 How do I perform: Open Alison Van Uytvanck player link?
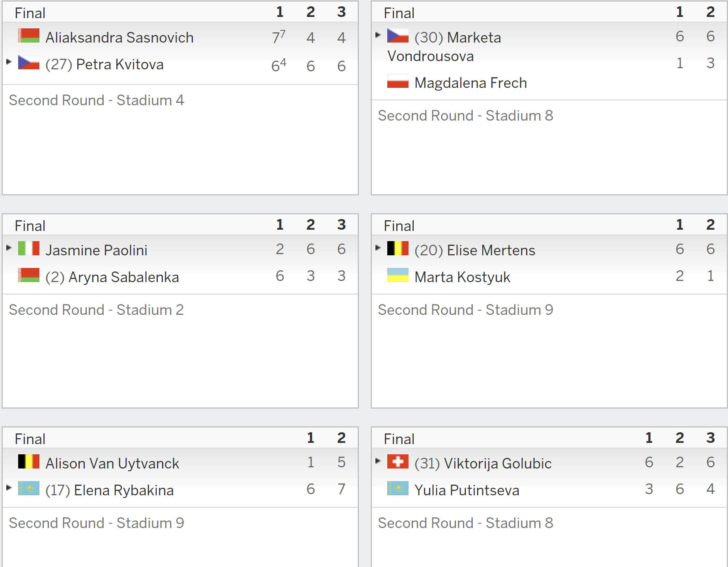pyautogui.click(x=112, y=463)
